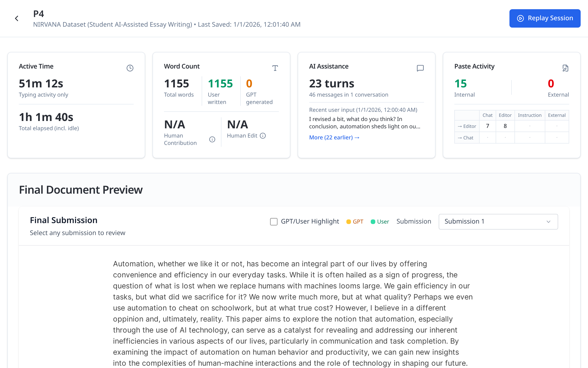Click the green User legend dot
This screenshot has height=368, width=588.
pos(373,221)
